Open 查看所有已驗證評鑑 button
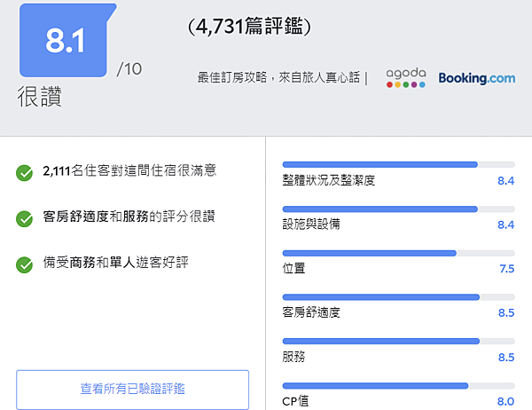532x410 pixels. coord(132,389)
